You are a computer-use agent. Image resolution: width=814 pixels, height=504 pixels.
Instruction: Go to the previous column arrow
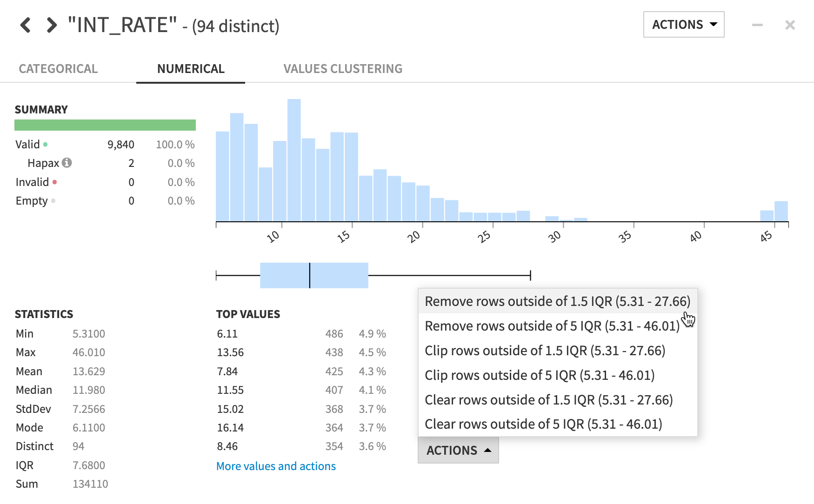(26, 25)
